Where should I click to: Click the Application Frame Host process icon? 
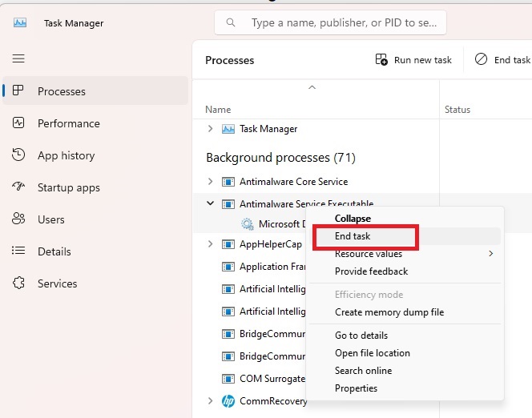[228, 267]
